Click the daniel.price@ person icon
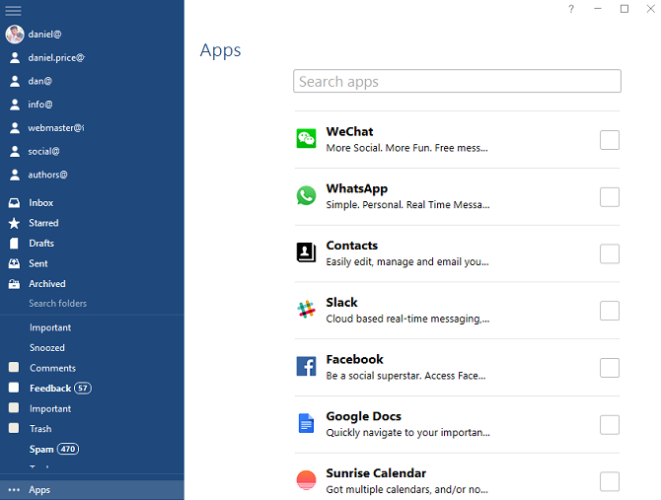661x500 pixels. (15, 58)
